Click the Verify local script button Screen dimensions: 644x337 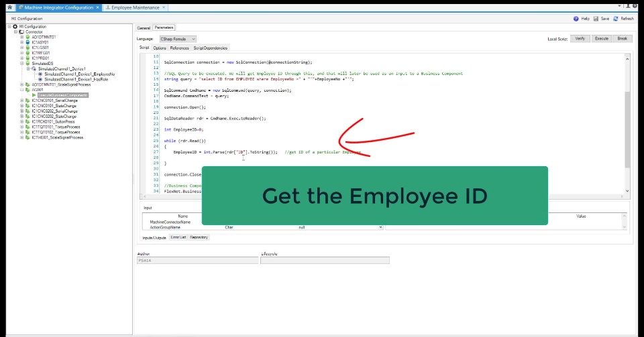580,39
